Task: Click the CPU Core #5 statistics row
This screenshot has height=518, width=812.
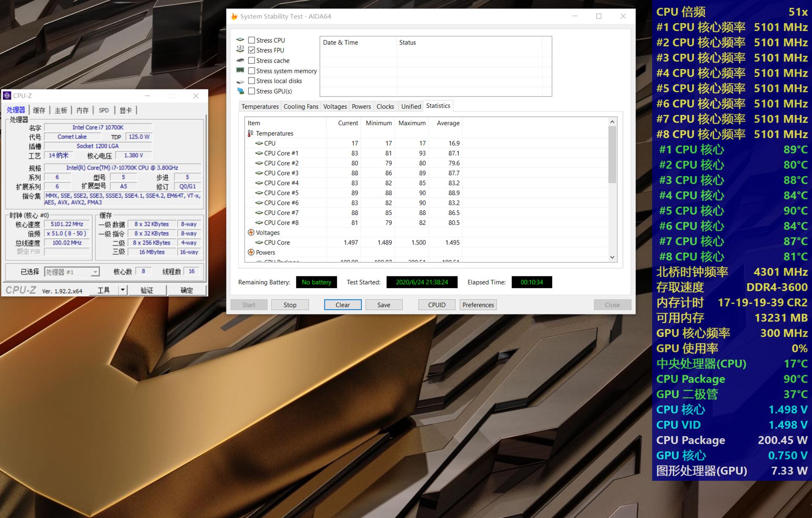Action: [281, 193]
